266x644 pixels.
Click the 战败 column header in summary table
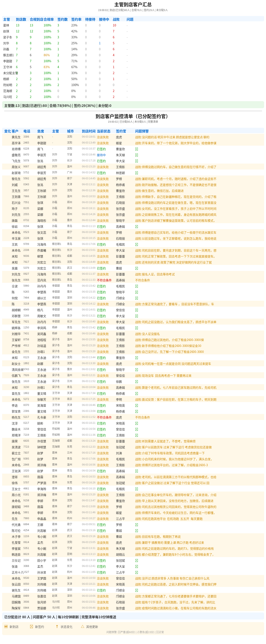click(116, 19)
